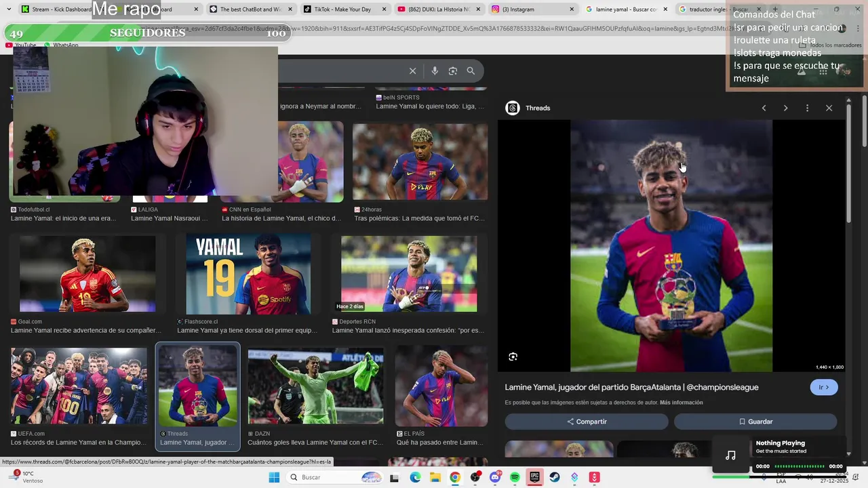Open the Más información link

(x=681, y=403)
